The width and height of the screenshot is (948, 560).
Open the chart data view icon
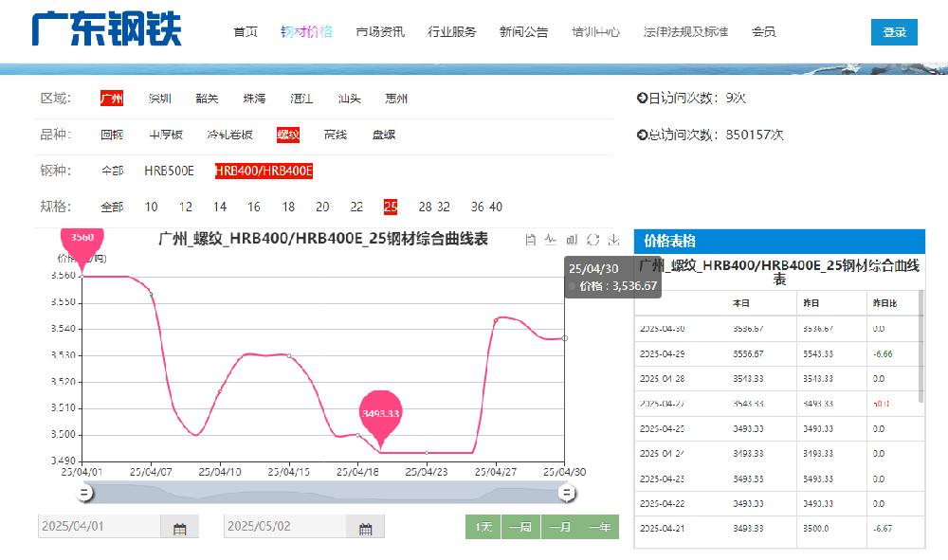pos(530,240)
